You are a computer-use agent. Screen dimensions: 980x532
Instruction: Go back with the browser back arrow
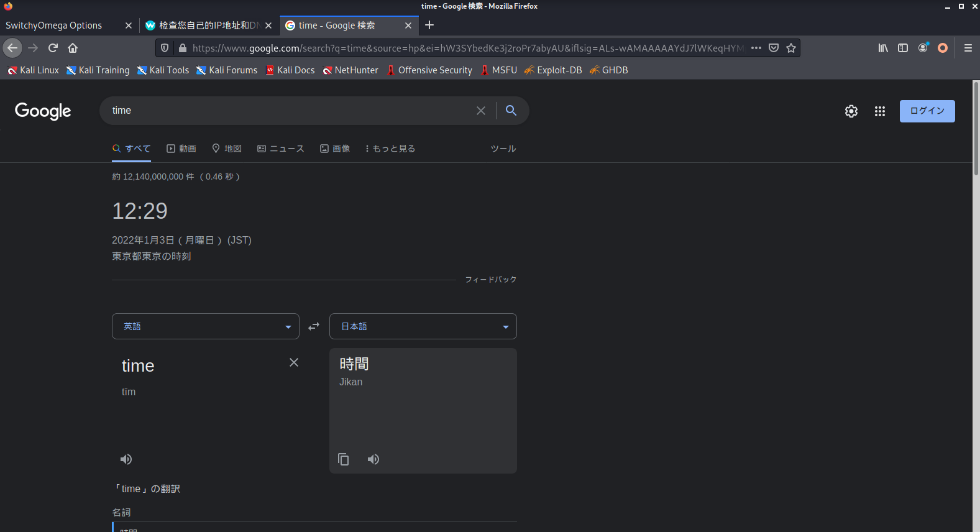tap(12, 48)
